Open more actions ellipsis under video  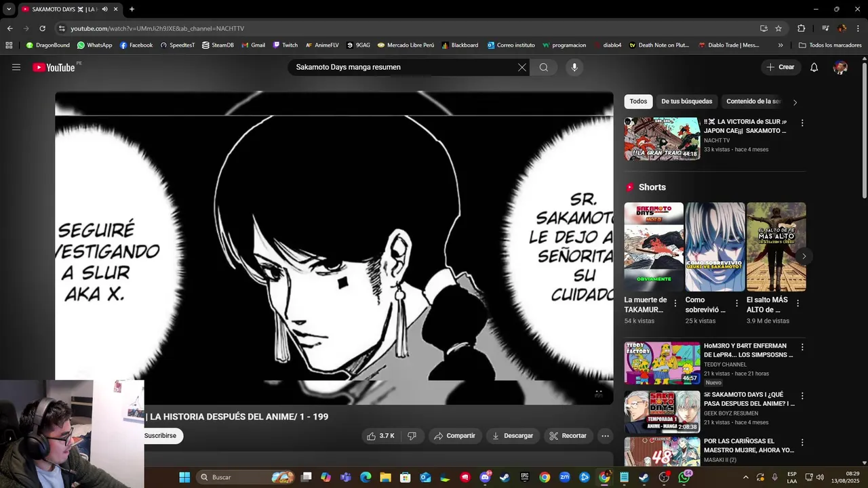click(x=606, y=436)
